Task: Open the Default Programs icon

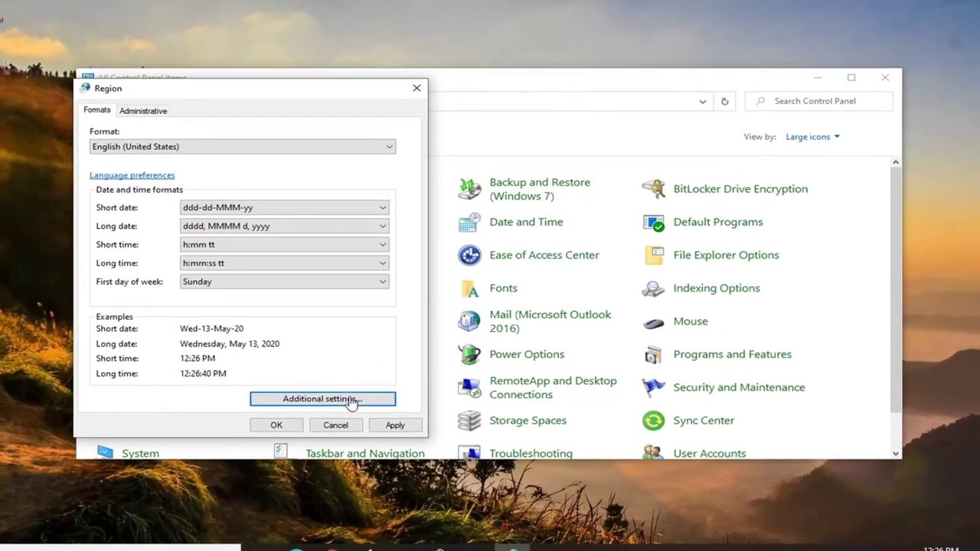Action: click(653, 222)
